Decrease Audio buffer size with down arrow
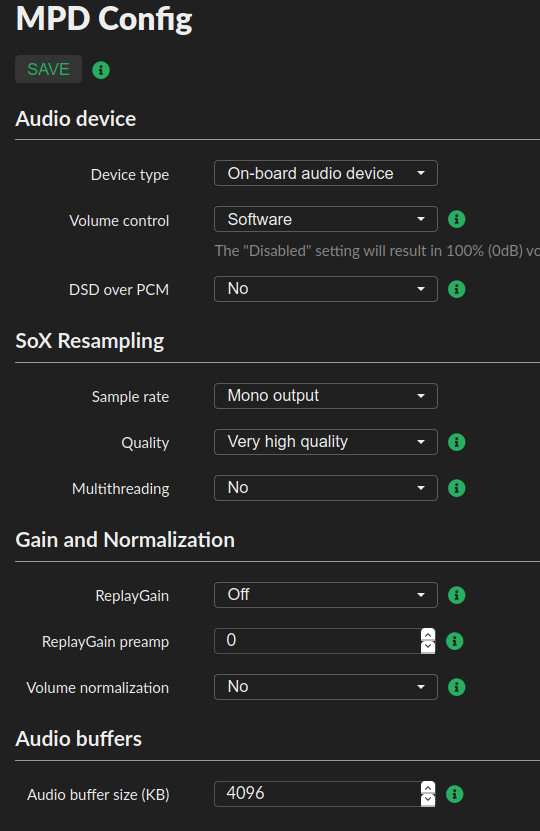 pos(428,800)
